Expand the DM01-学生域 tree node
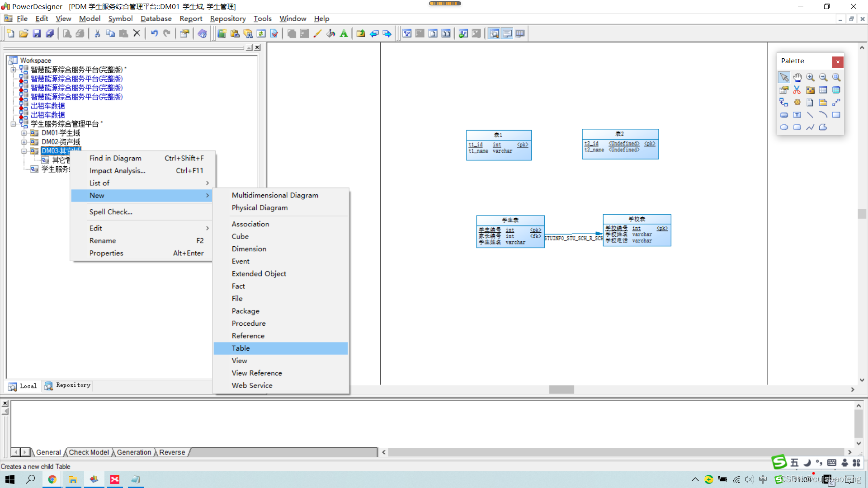This screenshot has width=868, height=488. click(x=24, y=133)
